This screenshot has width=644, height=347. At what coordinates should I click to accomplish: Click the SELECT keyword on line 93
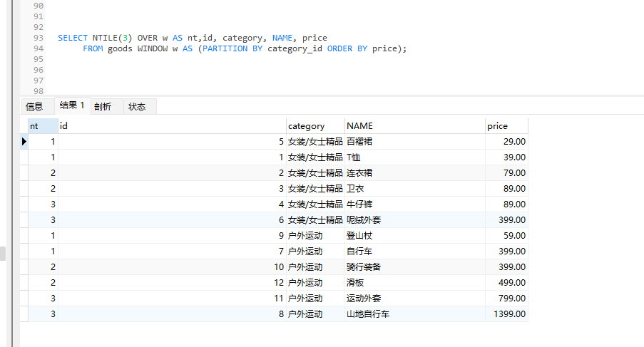pos(73,38)
